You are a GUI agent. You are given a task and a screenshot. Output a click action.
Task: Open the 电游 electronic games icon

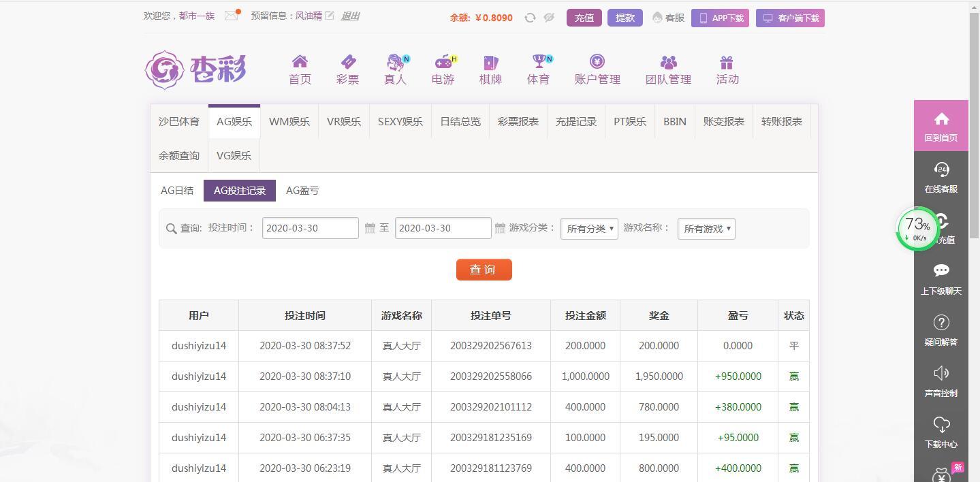pyautogui.click(x=442, y=63)
